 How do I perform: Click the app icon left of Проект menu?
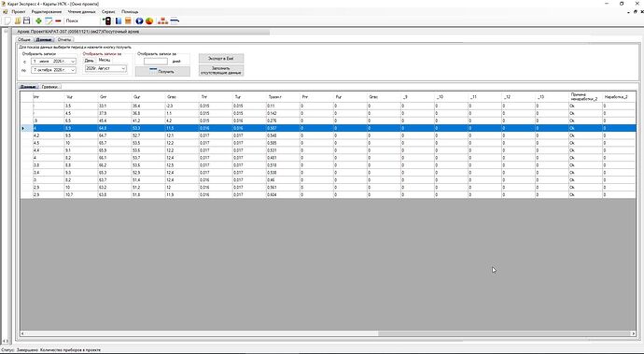tap(6, 12)
